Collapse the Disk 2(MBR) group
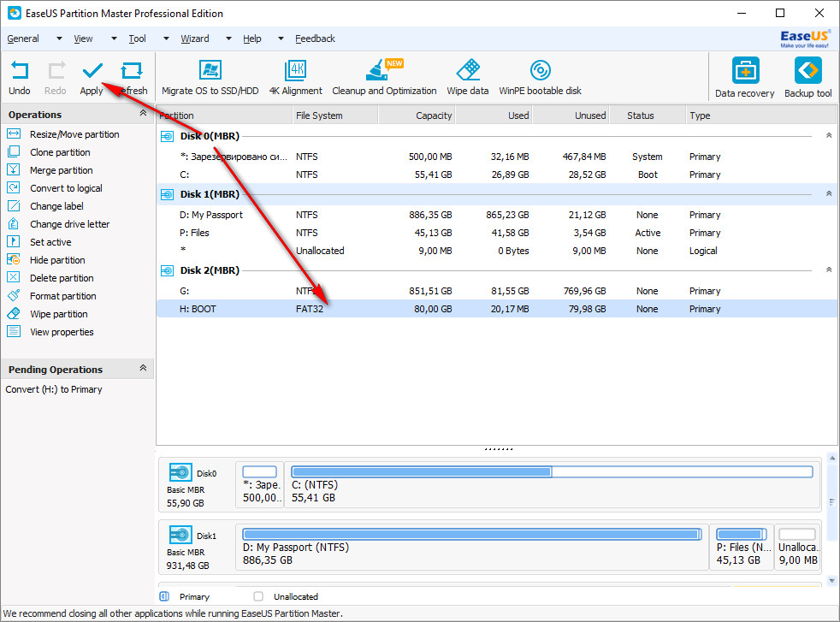The width and height of the screenshot is (840, 622). [x=829, y=270]
